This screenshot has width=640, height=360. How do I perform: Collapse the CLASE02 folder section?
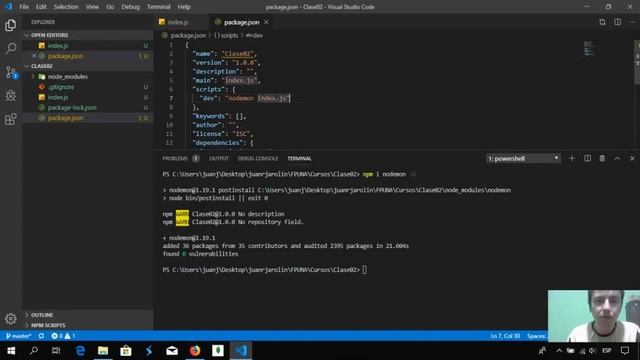click(x=88, y=66)
